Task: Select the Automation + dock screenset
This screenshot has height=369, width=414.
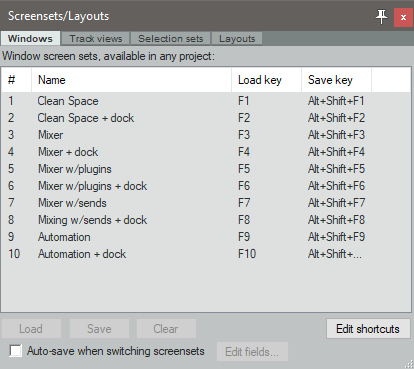Action: pyautogui.click(x=206, y=254)
